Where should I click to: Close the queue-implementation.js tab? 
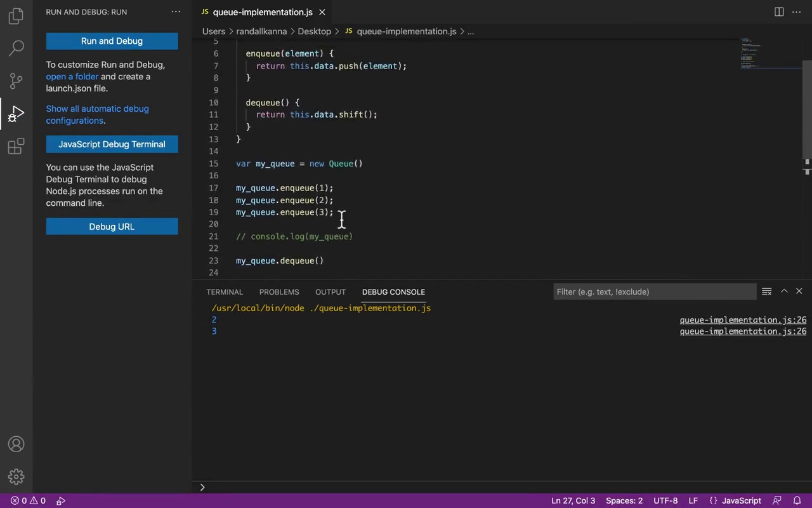tap(322, 12)
